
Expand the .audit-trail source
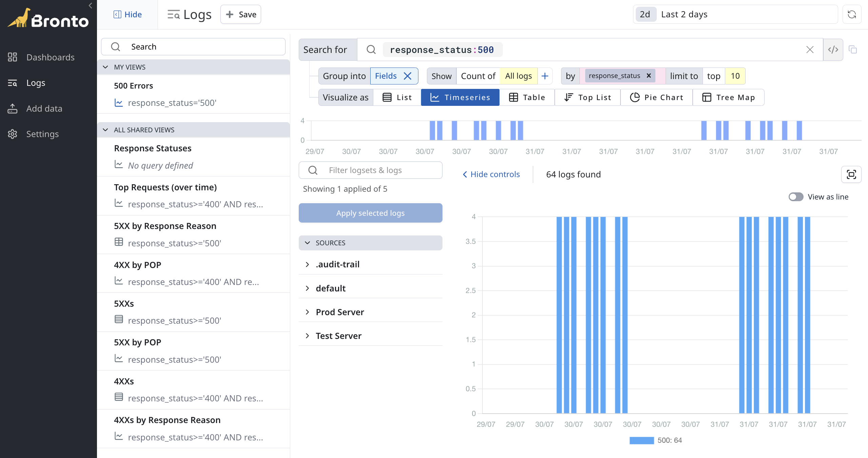click(x=308, y=264)
